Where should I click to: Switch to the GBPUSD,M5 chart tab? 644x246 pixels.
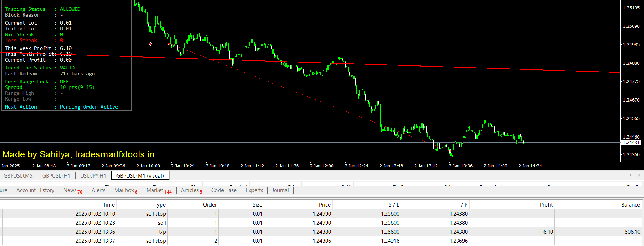coord(18,176)
